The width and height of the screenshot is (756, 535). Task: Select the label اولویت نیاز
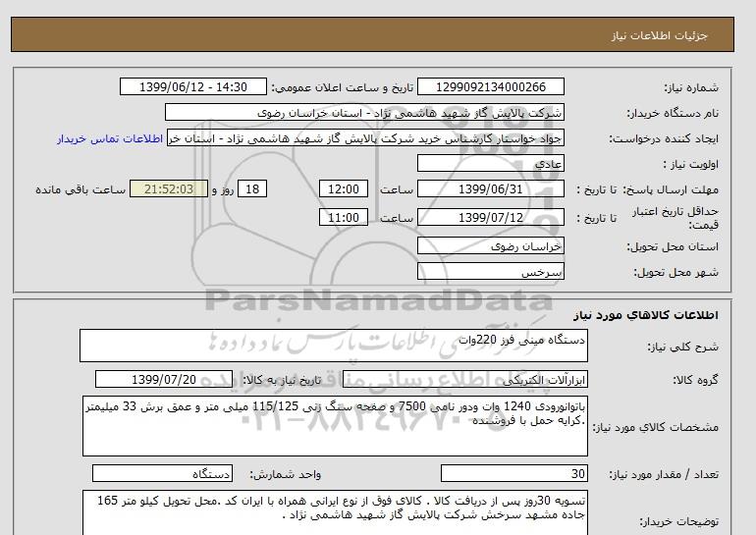691,164
